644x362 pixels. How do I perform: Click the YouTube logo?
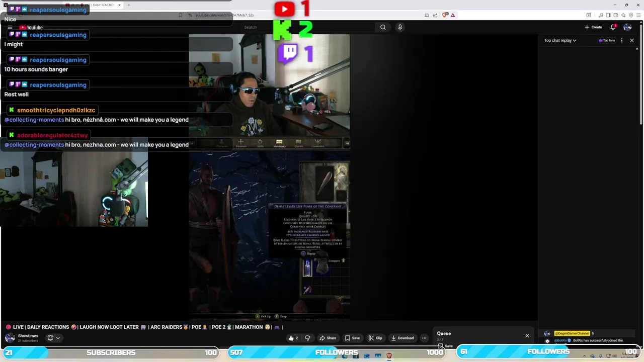pyautogui.click(x=31, y=28)
